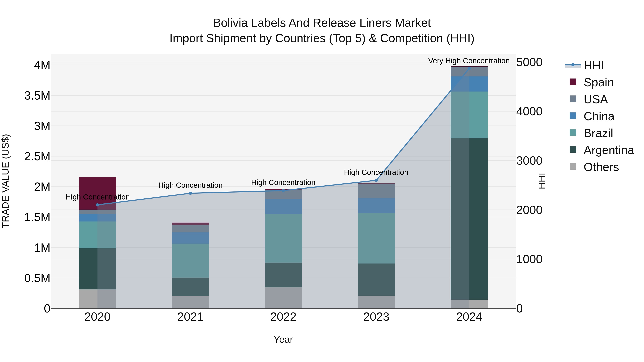Click the HHI marker for 2022
The height and width of the screenshot is (362, 644).
(283, 191)
